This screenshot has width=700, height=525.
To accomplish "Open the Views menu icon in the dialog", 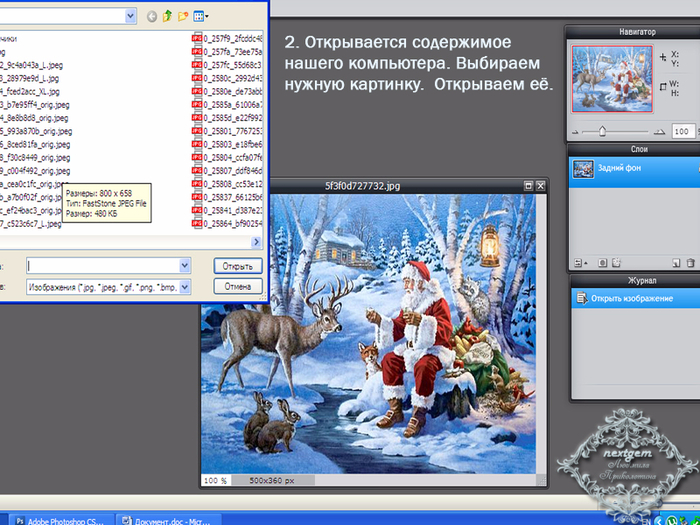I will pyautogui.click(x=200, y=17).
